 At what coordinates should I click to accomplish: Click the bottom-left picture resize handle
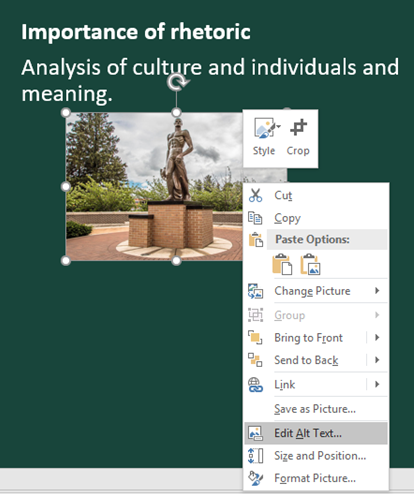click(66, 261)
